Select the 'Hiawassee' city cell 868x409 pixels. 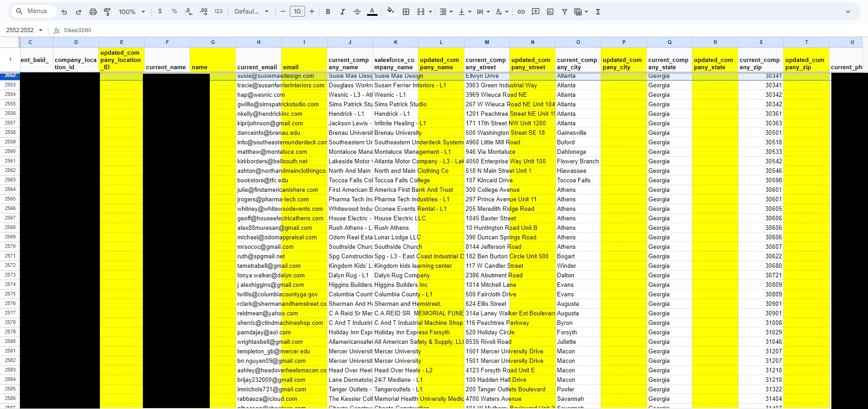point(578,171)
